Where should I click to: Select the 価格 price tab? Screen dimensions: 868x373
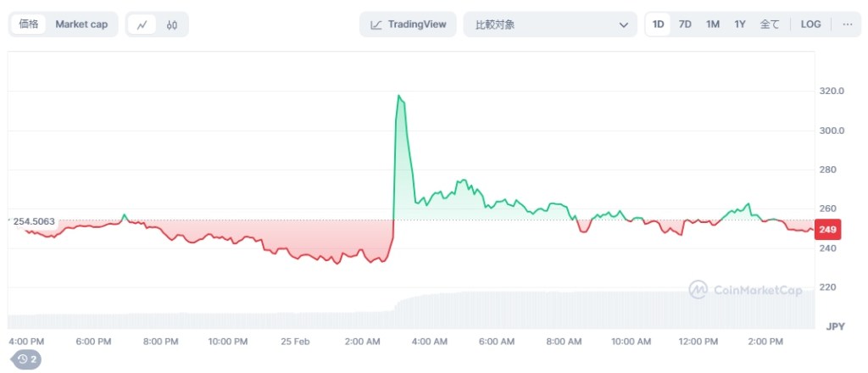29,25
